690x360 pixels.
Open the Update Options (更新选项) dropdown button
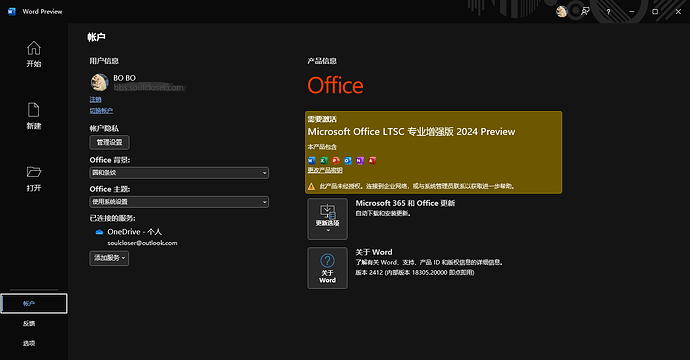tap(327, 219)
